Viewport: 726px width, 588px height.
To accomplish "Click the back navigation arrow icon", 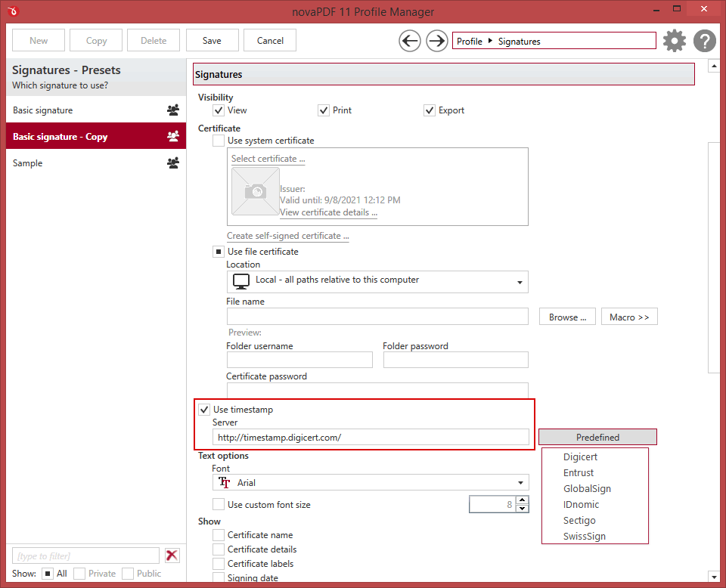I will [410, 41].
